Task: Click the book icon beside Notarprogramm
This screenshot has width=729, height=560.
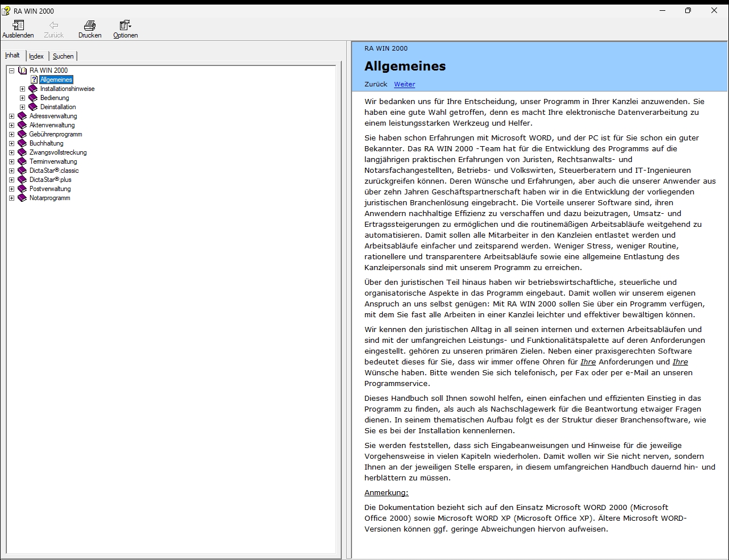Action: pos(22,198)
